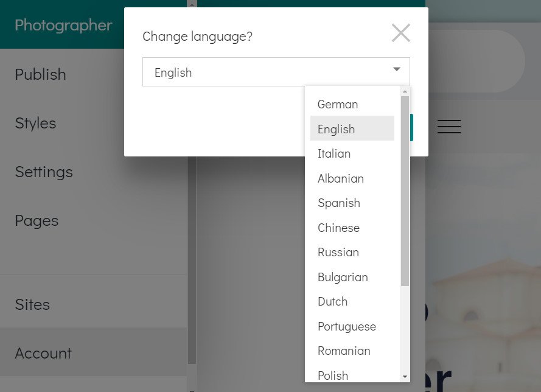Open the Styles section in the sidebar

35,123
